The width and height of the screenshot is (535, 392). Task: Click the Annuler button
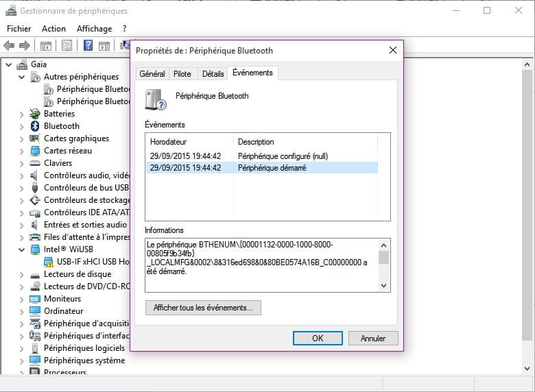point(373,338)
